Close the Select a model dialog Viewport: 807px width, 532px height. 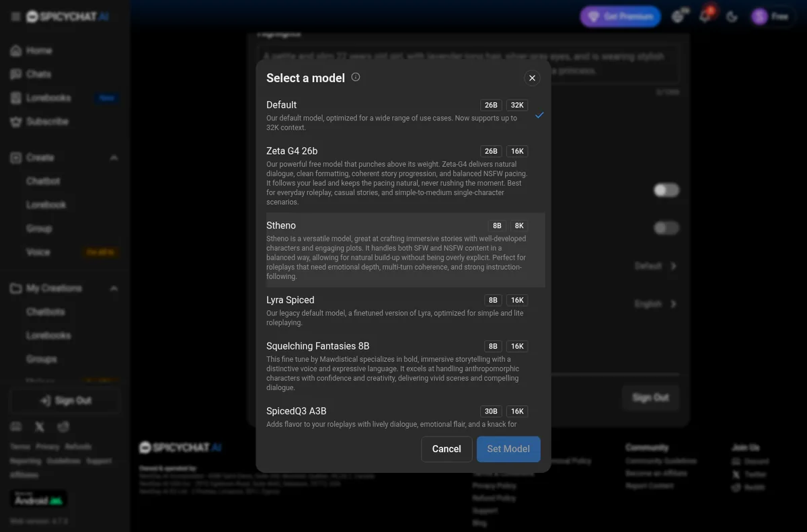[532, 78]
